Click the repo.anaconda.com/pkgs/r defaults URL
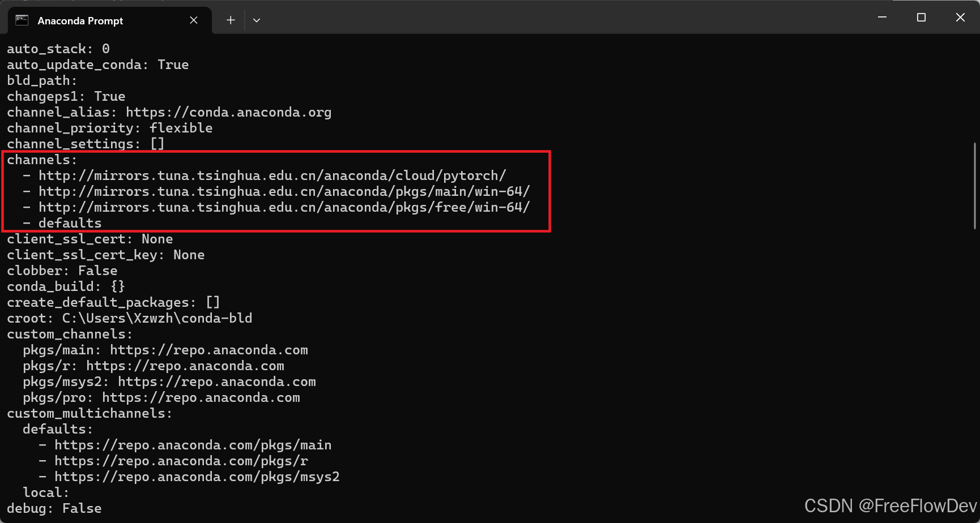 click(x=181, y=461)
